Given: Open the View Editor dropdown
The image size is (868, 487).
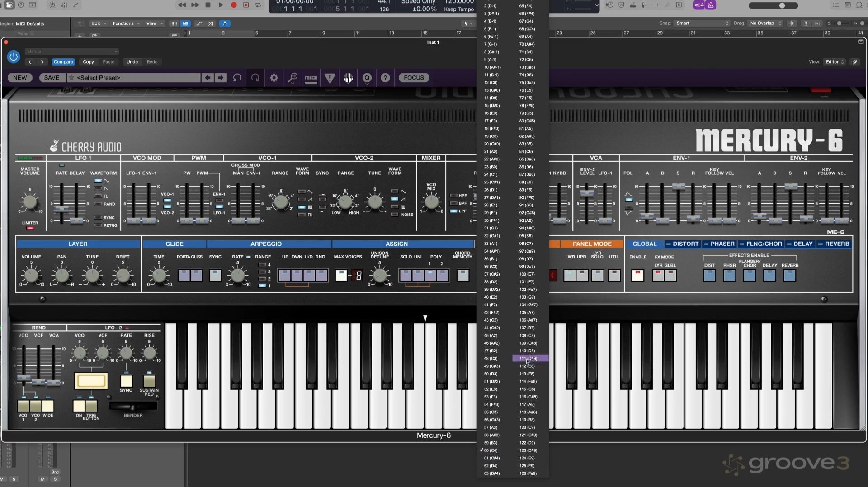Looking at the screenshot, I should [835, 62].
